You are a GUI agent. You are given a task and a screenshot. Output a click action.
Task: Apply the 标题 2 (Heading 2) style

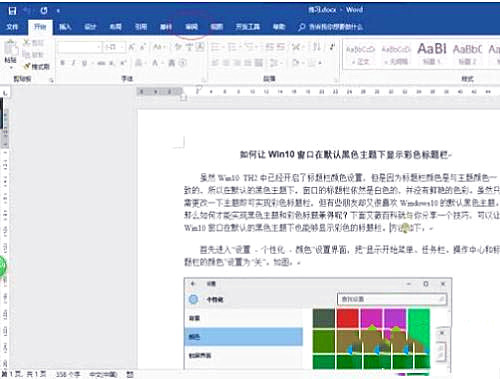coord(467,55)
